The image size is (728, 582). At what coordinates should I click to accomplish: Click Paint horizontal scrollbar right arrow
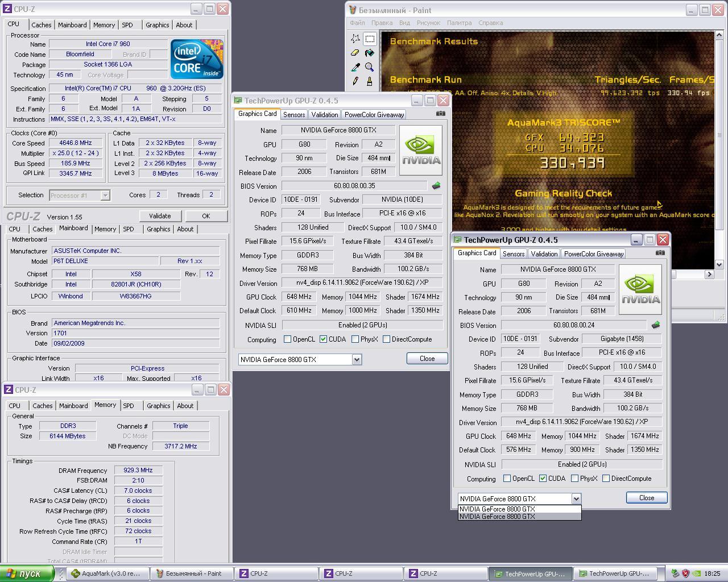(709, 274)
